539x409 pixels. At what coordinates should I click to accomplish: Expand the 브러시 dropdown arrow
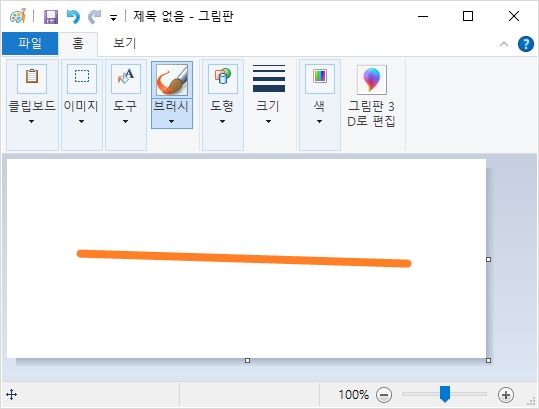coord(172,121)
